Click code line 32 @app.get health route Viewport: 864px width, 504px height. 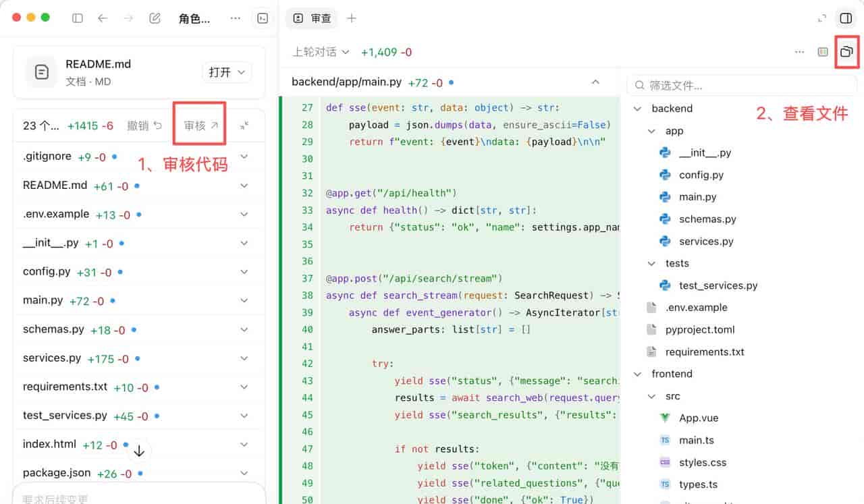click(x=391, y=193)
